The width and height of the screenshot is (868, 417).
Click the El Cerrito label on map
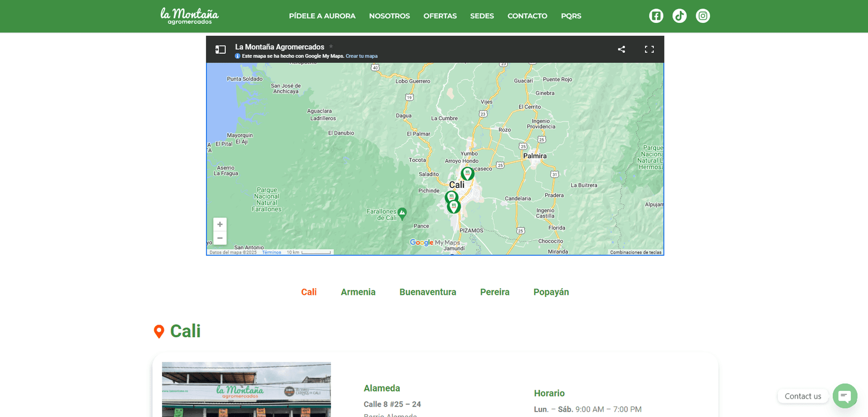click(529, 107)
